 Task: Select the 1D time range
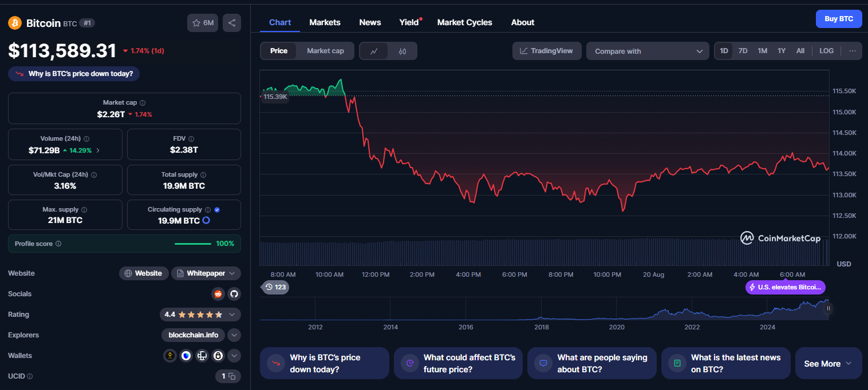click(724, 51)
